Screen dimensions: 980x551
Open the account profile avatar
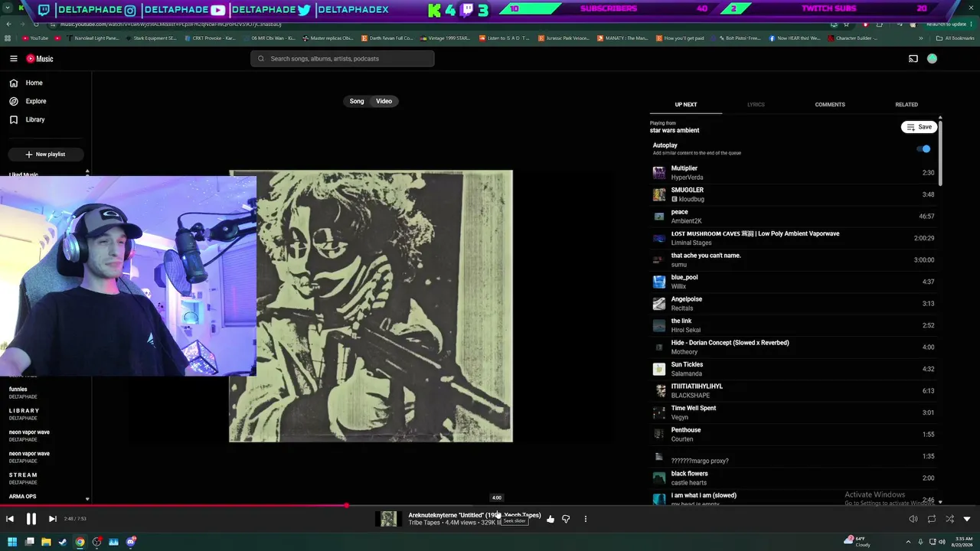[x=932, y=59]
